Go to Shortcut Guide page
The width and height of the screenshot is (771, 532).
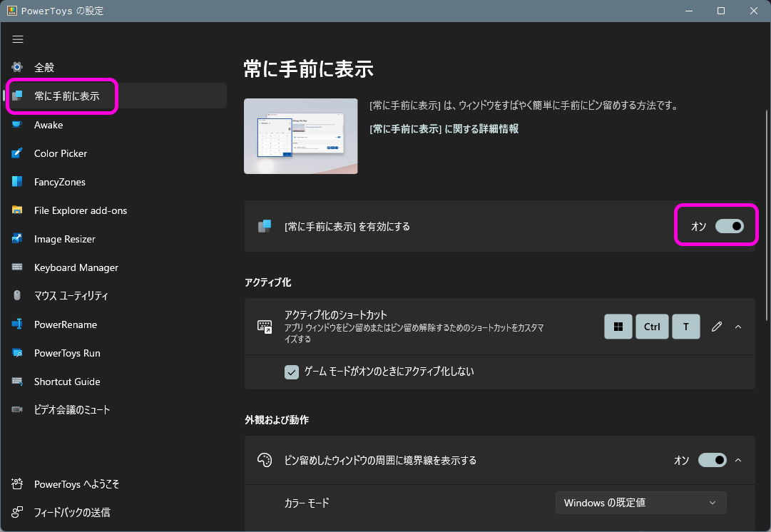(116, 382)
